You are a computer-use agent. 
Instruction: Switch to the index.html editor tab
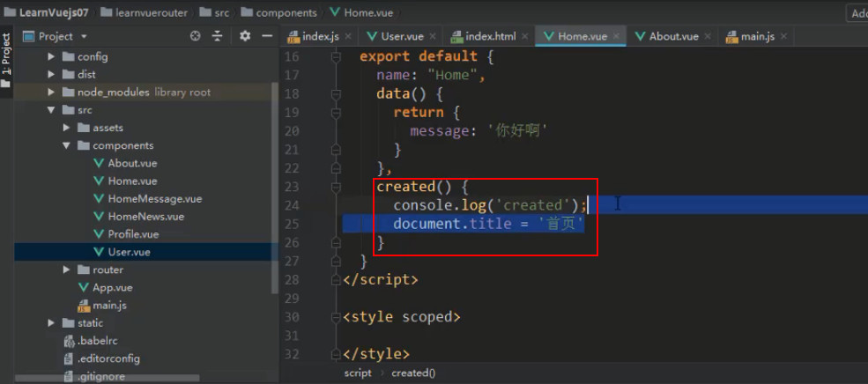(483, 36)
